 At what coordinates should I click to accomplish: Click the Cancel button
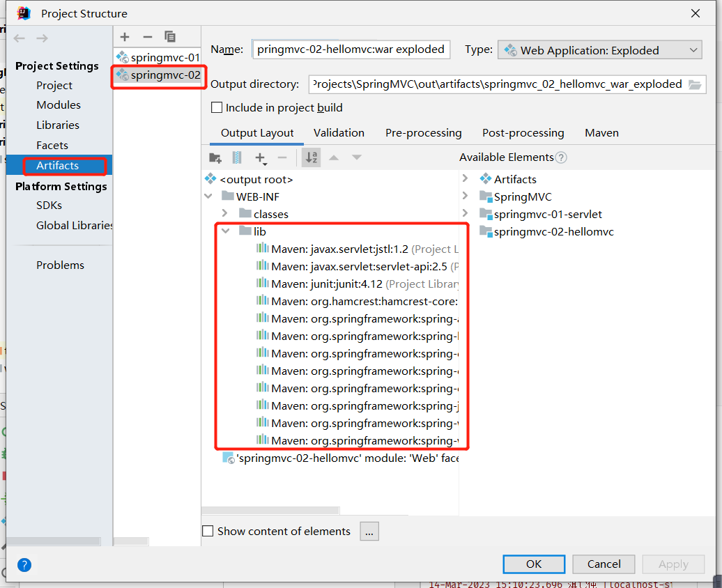(604, 564)
